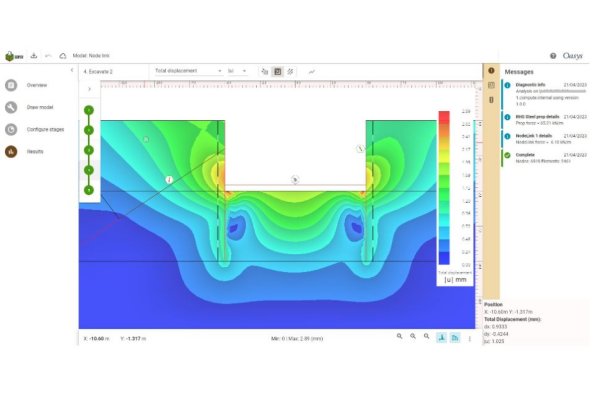This screenshot has width=600, height=400.
Task: Click the Position heading in info panel
Action: 493,305
